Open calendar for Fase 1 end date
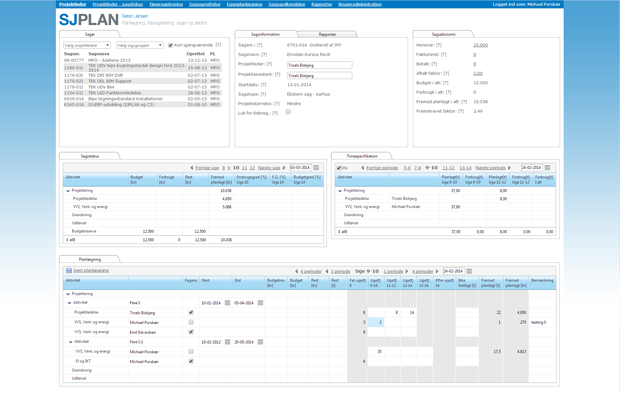This screenshot has height=393, width=620. [x=260, y=303]
